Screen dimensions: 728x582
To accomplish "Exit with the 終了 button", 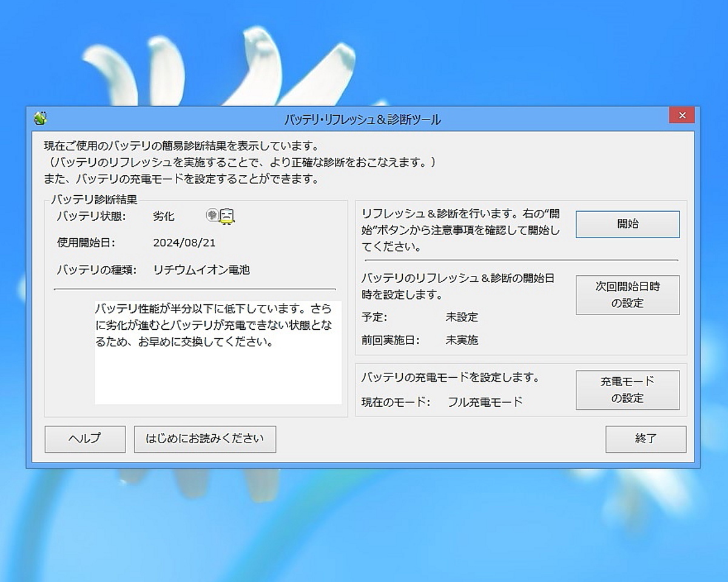I will tap(645, 439).
